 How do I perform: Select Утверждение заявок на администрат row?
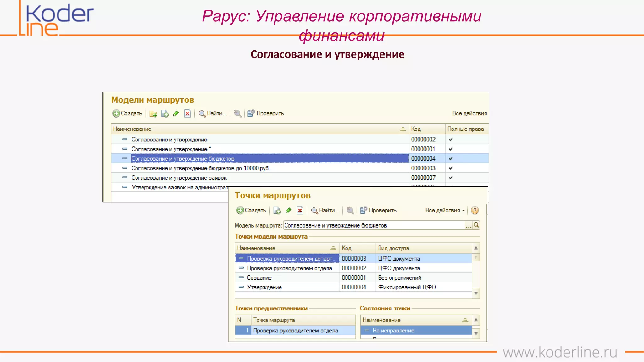pyautogui.click(x=170, y=188)
